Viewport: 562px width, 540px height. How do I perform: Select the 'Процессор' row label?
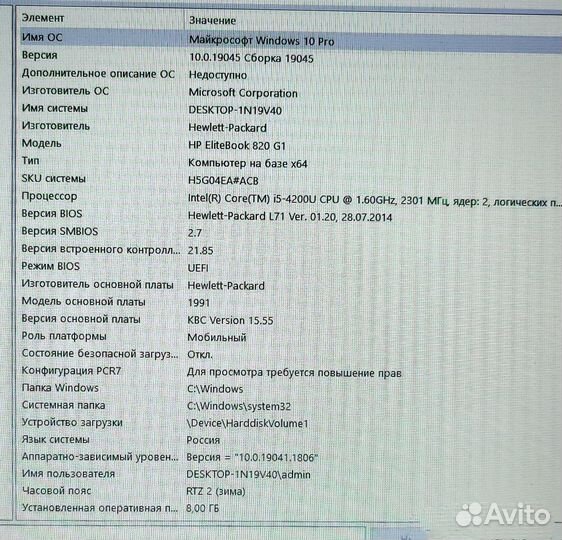(x=49, y=196)
